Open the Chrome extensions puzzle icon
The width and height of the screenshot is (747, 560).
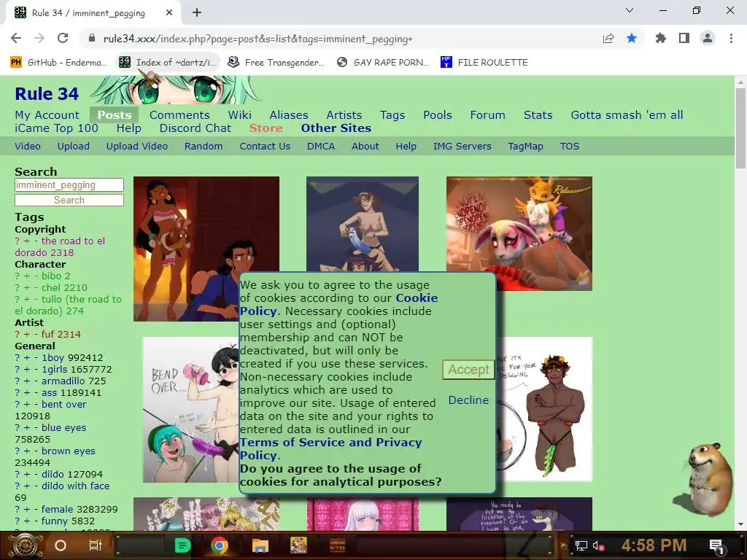[660, 39]
